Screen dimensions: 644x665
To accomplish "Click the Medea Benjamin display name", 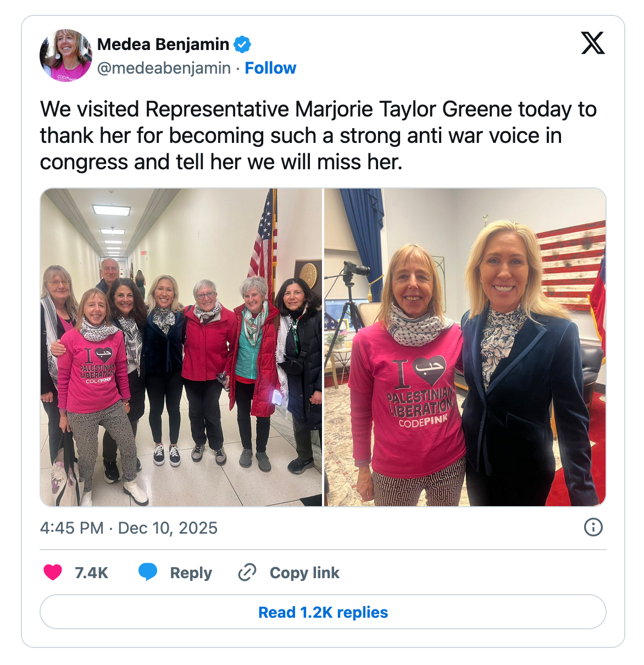I will [x=163, y=44].
